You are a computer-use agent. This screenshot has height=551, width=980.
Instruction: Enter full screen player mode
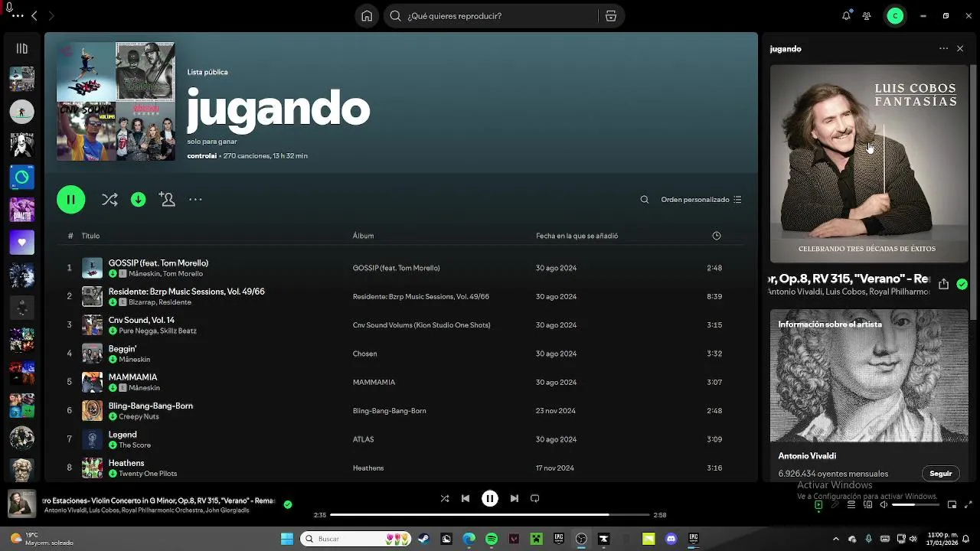pos(968,504)
